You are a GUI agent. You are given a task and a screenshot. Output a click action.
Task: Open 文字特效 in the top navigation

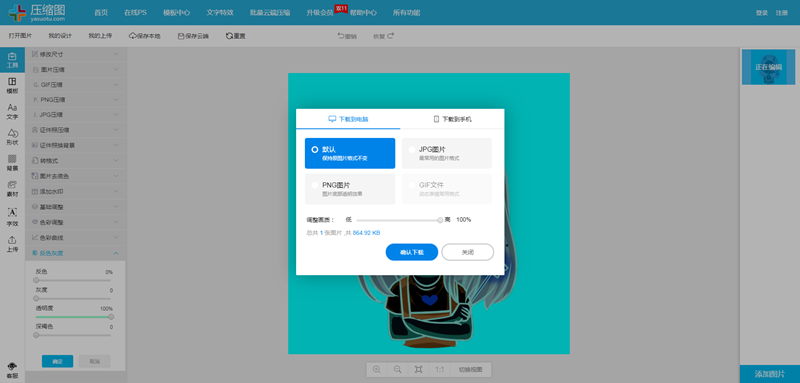click(220, 13)
